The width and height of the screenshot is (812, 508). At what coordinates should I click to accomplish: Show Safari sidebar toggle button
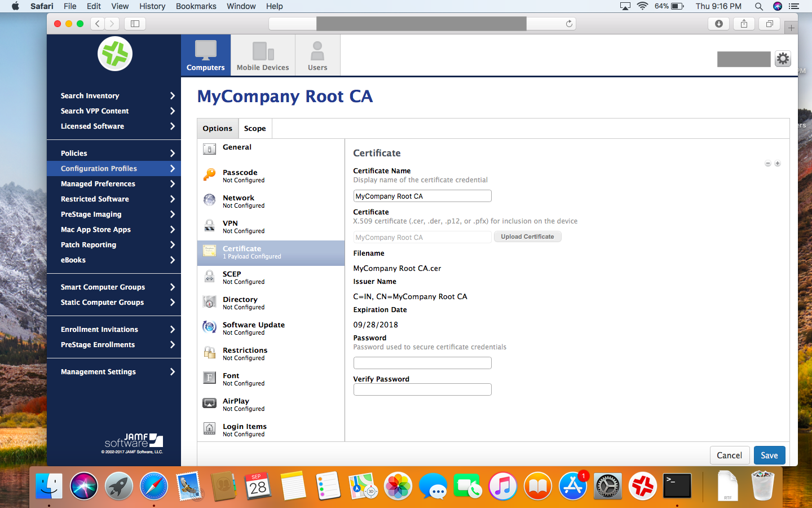pyautogui.click(x=135, y=24)
